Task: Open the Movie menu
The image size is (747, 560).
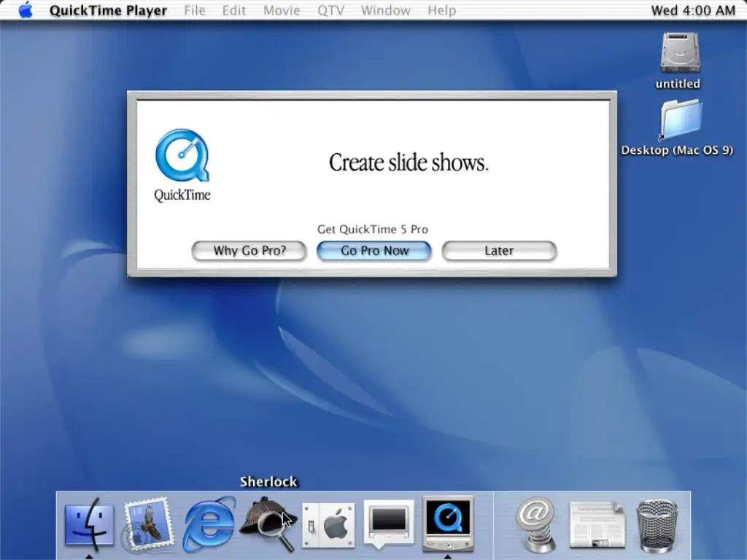Action: click(282, 10)
